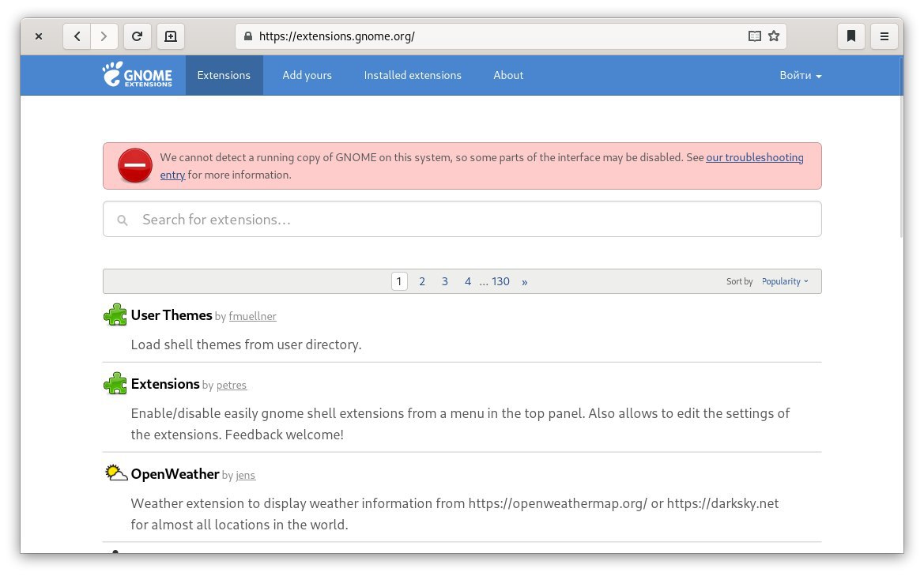Select the Extensions navigation tab
Viewport: 924px width, 576px height.
point(224,75)
